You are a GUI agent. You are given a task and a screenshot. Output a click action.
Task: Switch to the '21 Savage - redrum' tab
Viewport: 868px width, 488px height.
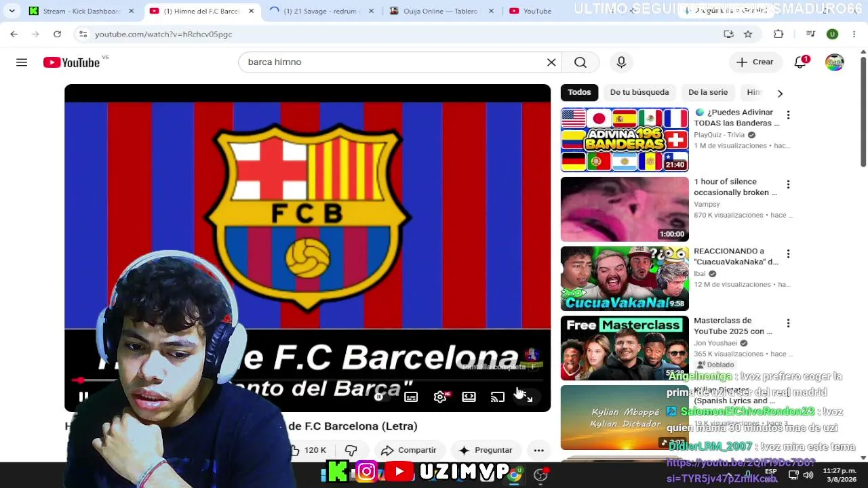[x=321, y=11]
